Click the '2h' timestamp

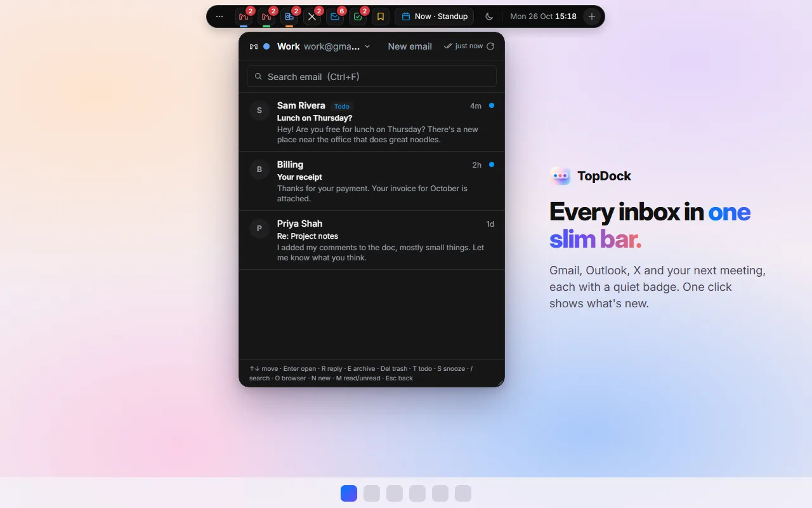(477, 165)
